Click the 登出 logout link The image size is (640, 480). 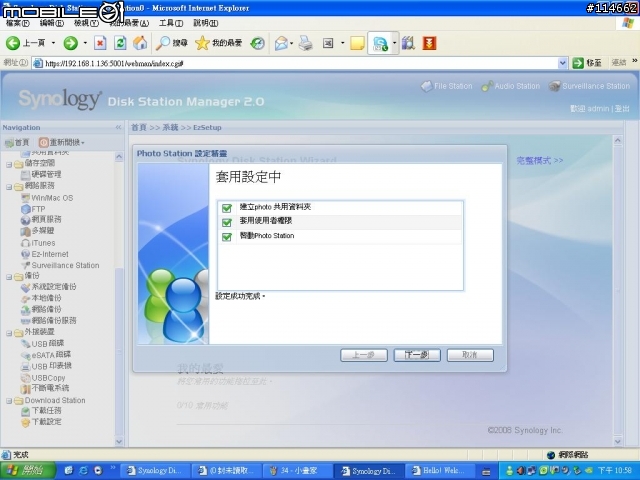coord(622,109)
